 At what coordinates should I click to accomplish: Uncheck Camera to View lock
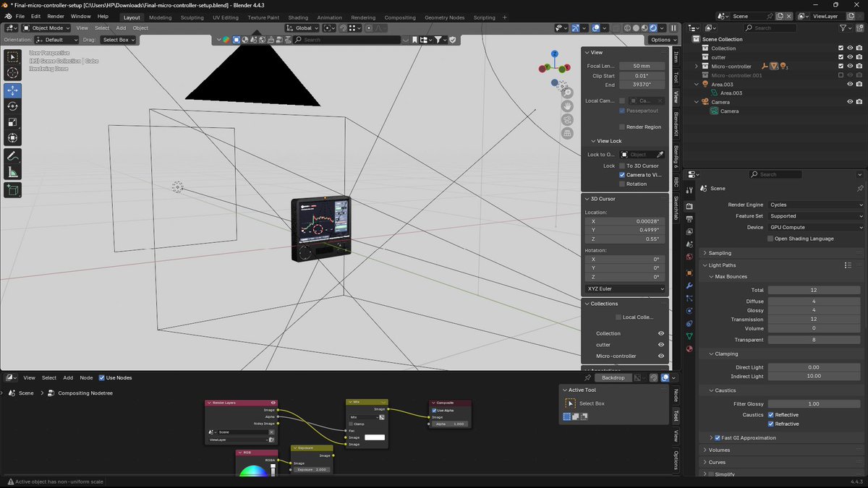[622, 175]
